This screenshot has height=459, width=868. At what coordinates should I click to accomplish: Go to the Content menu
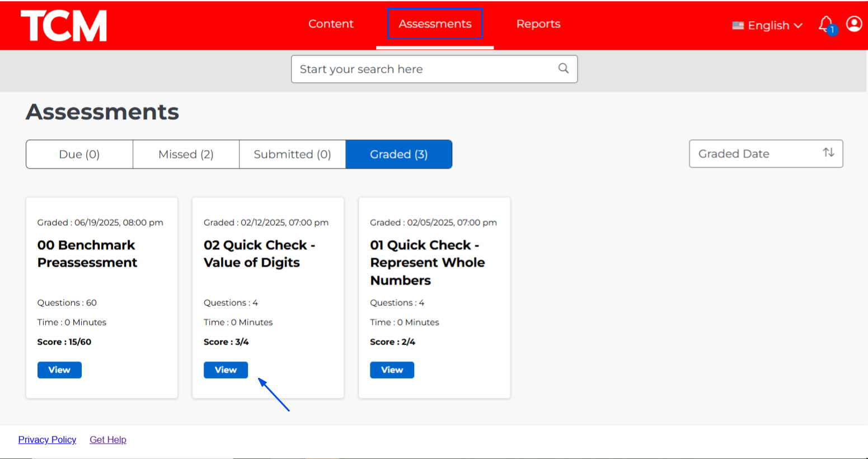click(331, 24)
